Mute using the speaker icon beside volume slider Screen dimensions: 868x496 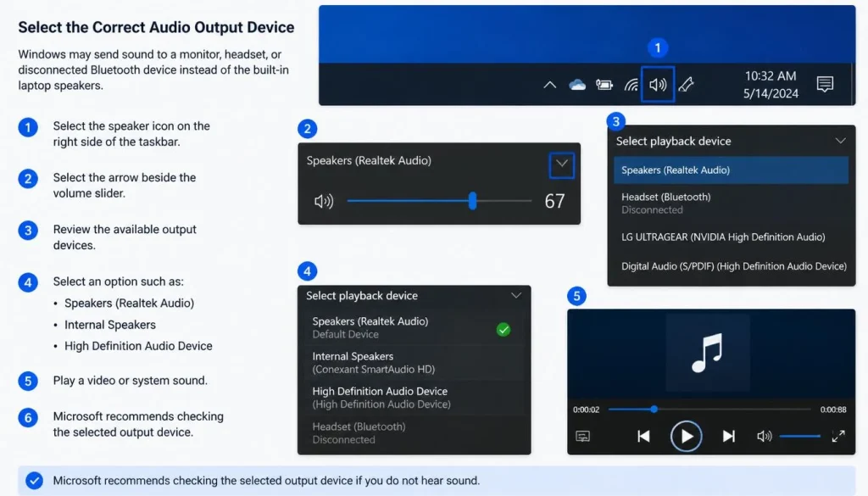[x=324, y=201]
